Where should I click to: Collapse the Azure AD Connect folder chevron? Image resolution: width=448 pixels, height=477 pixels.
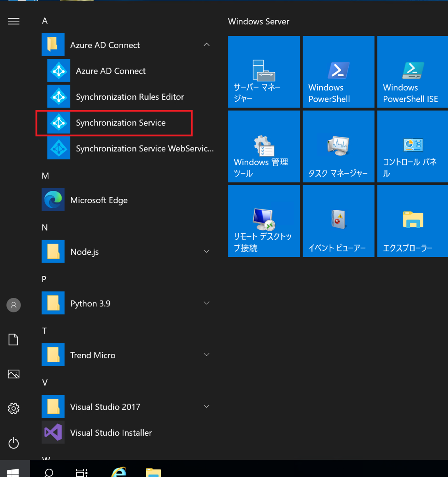pyautogui.click(x=207, y=45)
